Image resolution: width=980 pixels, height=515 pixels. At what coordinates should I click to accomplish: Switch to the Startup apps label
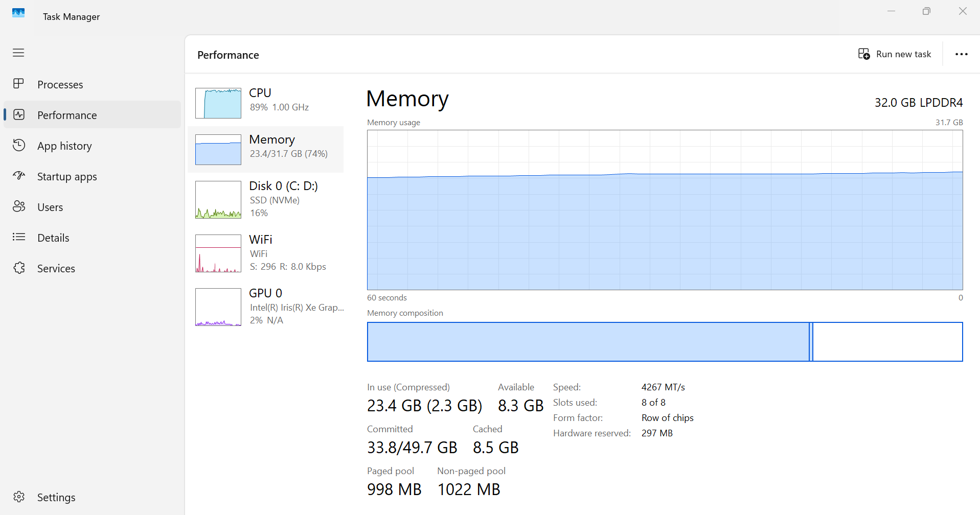point(67,176)
